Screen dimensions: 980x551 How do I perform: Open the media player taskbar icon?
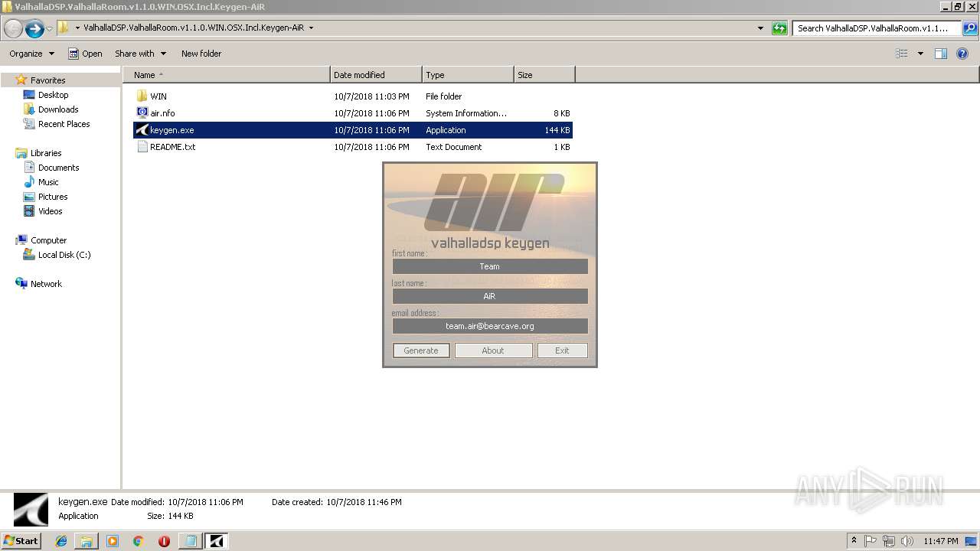(113, 541)
